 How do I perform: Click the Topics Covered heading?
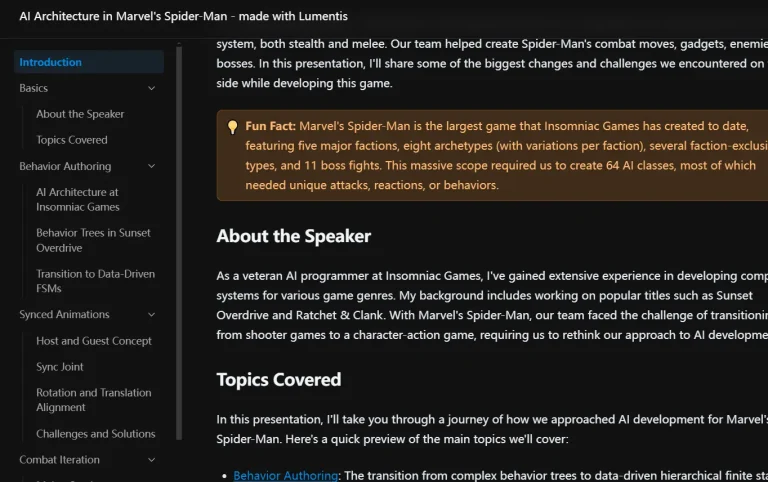279,379
